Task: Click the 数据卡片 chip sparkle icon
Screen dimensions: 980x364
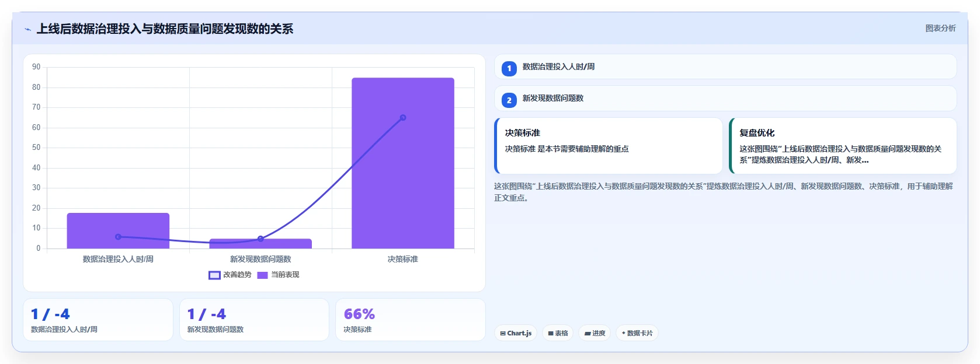Action: [x=624, y=333]
